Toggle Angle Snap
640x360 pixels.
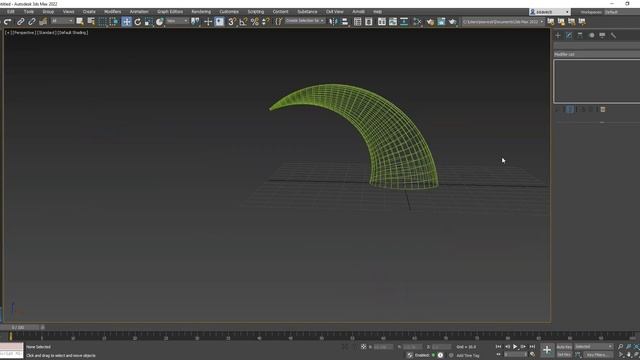coord(243,22)
